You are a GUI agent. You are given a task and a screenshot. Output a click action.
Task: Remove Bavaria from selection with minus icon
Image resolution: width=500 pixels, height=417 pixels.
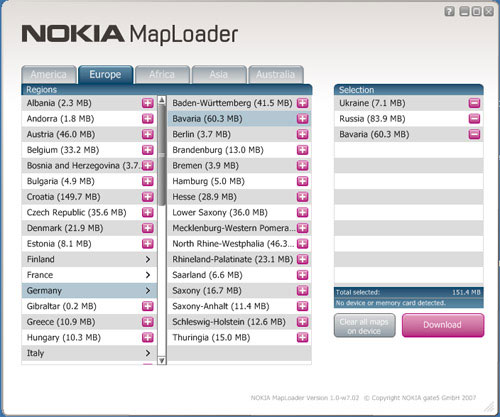pyautogui.click(x=474, y=134)
